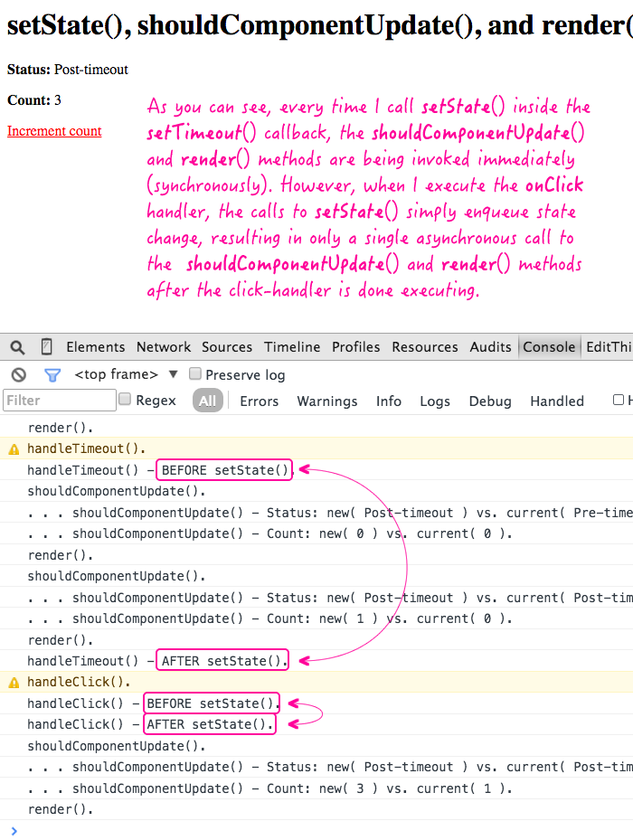
Task: Toggle the device mode phone icon
Action: (47, 347)
